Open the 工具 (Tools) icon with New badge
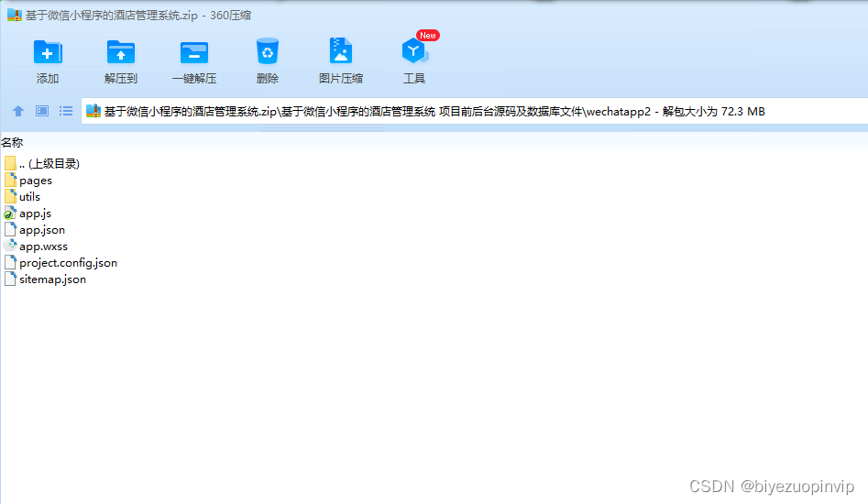 point(414,51)
